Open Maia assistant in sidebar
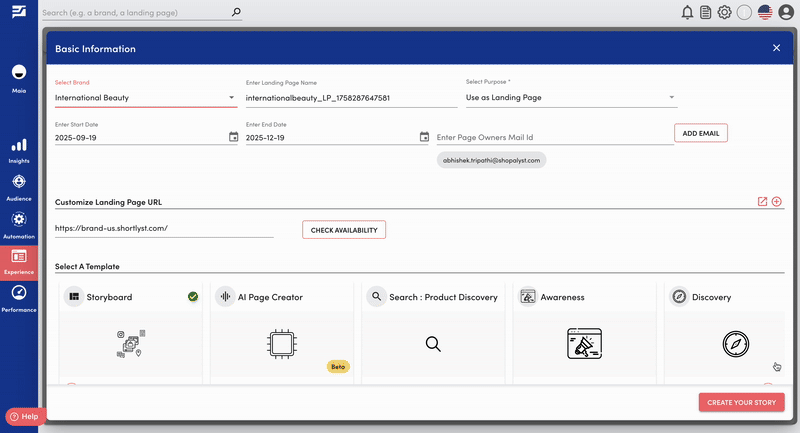The width and height of the screenshot is (800, 433). click(x=19, y=79)
